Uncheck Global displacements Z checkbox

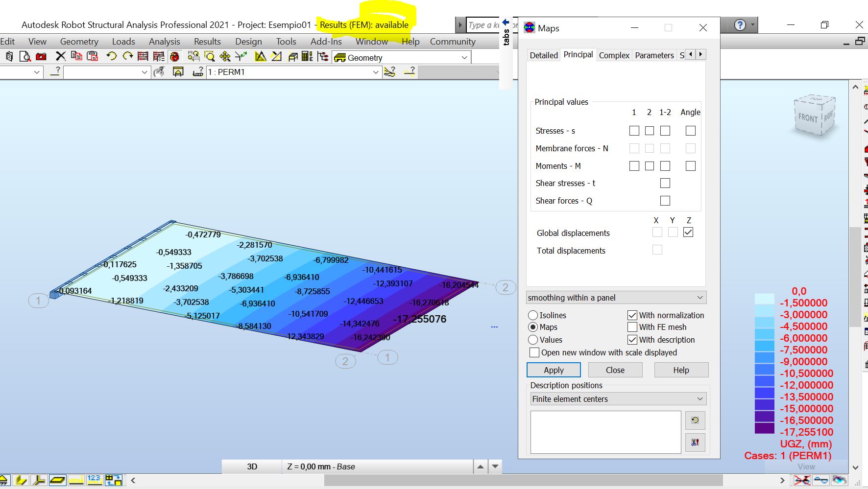688,232
